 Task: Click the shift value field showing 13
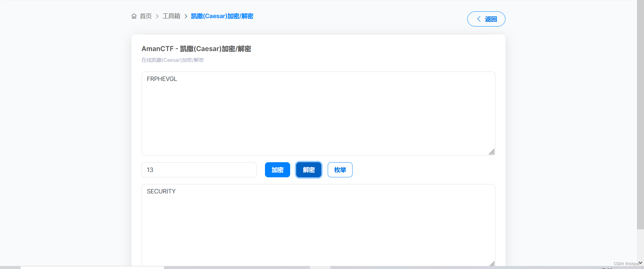click(x=199, y=170)
